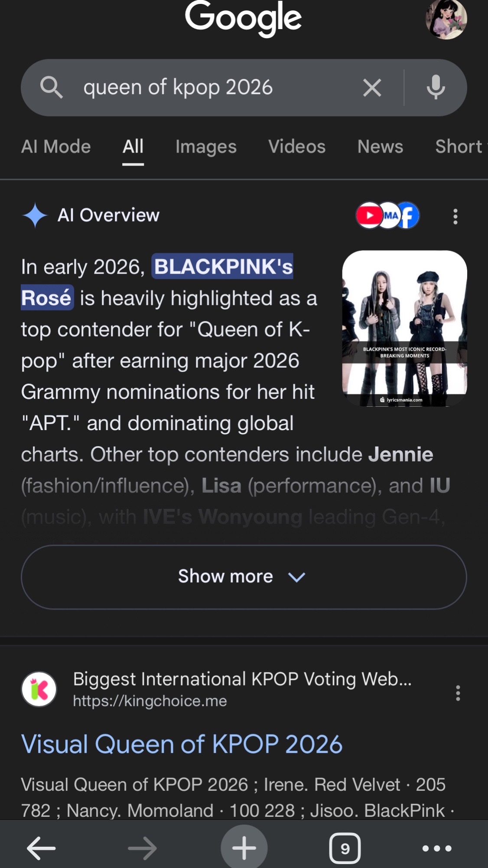This screenshot has height=868, width=488.
Task: Open the YouTube source icon in AI Overview
Action: [368, 215]
